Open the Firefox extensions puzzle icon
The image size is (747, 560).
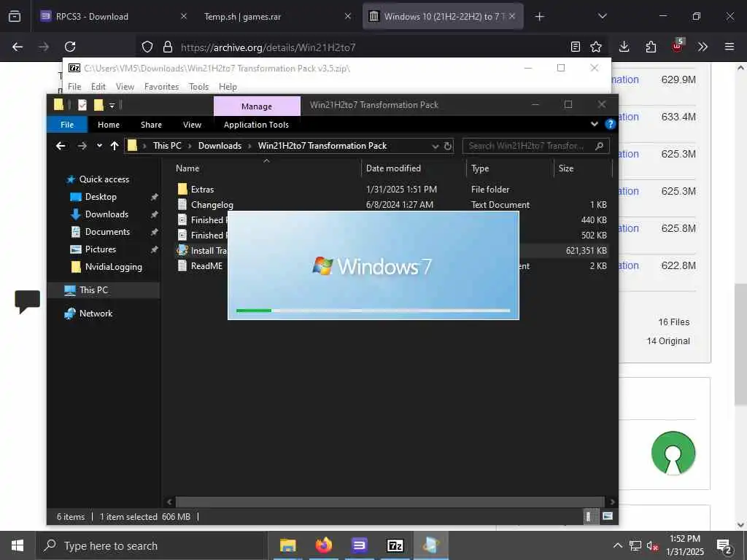tap(651, 47)
